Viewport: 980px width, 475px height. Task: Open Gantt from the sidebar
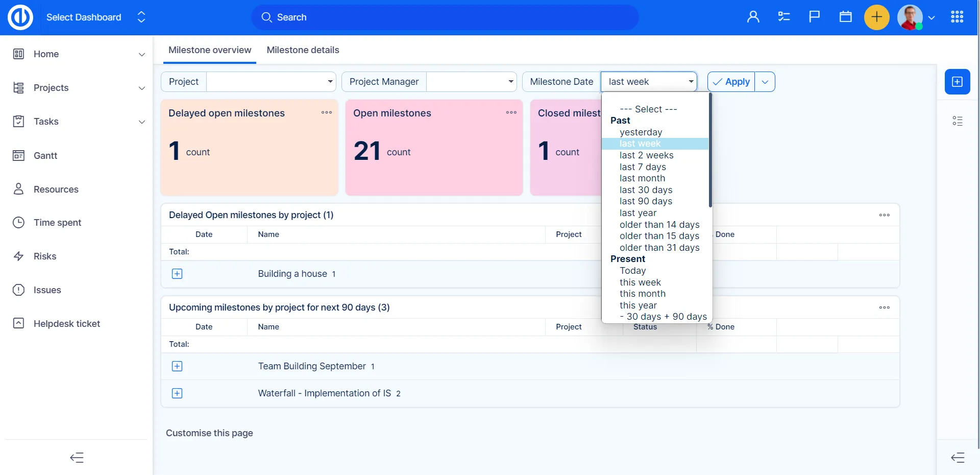pyautogui.click(x=45, y=156)
